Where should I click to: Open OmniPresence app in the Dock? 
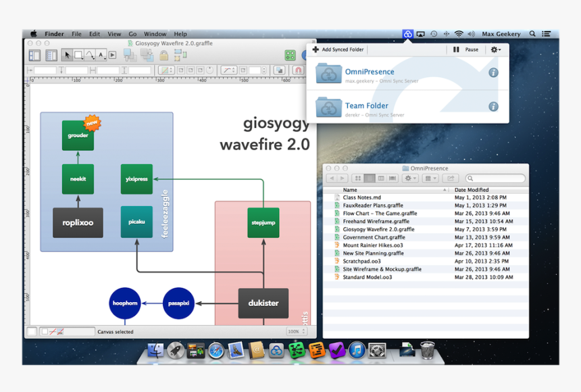tap(276, 351)
